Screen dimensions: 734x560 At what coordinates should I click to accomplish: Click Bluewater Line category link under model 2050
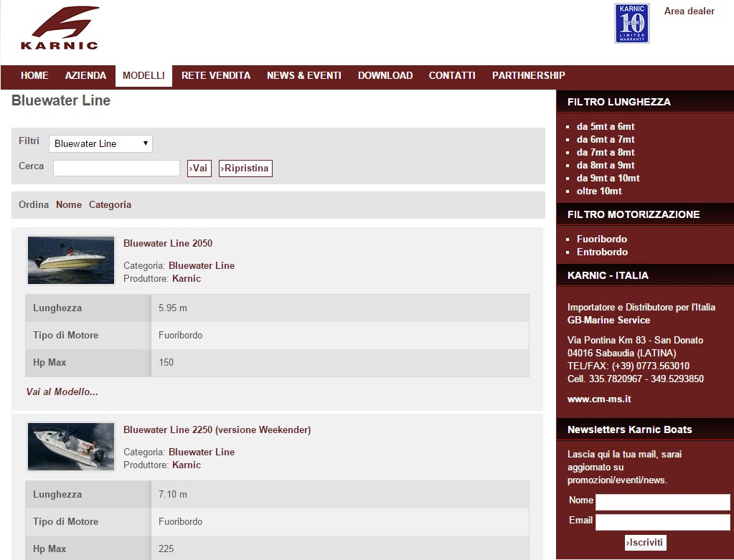point(202,266)
